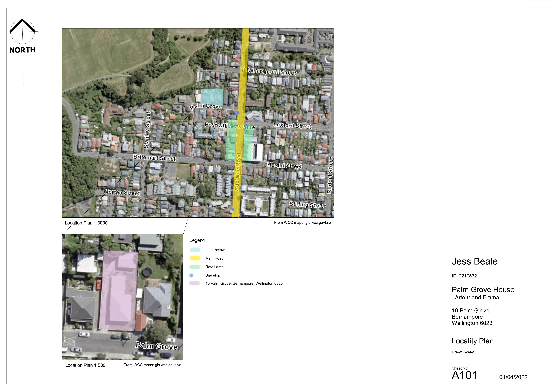This screenshot has width=554, height=392.
Task: Click the Palm Grove House project title
Action: [x=483, y=289]
